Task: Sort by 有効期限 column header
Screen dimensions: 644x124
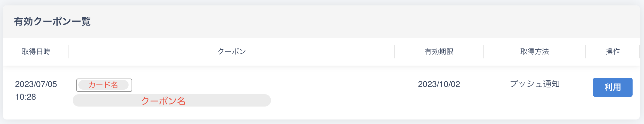Action: click(439, 52)
